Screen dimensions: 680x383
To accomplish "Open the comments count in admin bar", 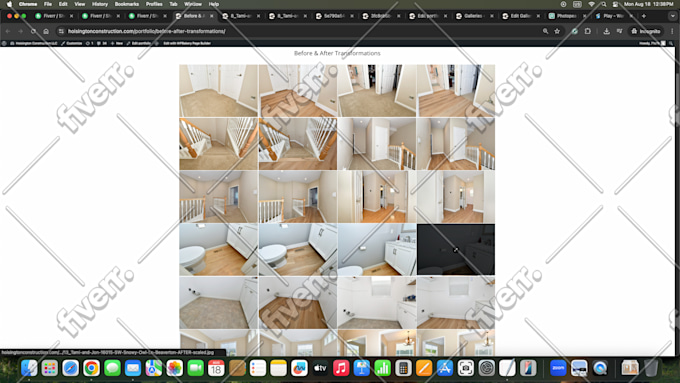I will (103, 43).
